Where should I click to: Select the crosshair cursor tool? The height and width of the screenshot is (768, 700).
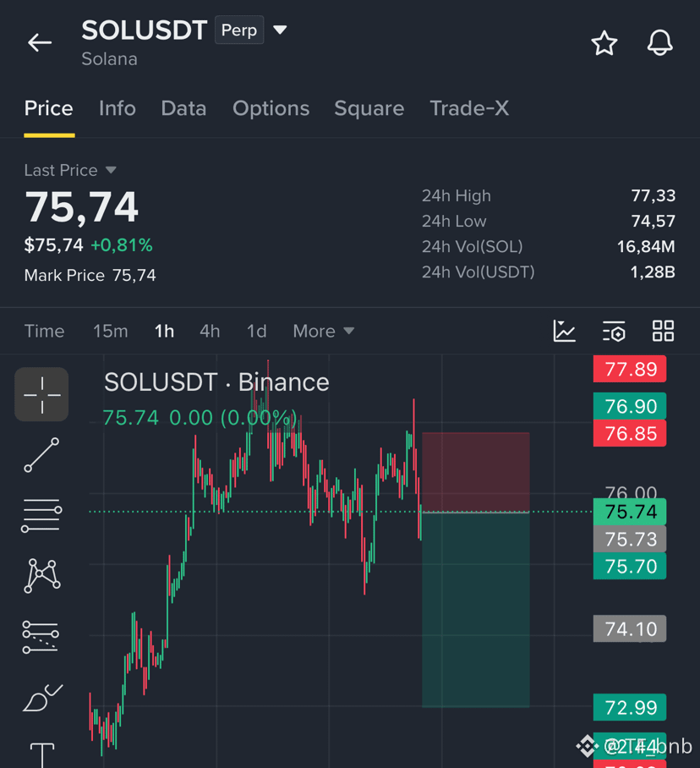coord(41,394)
